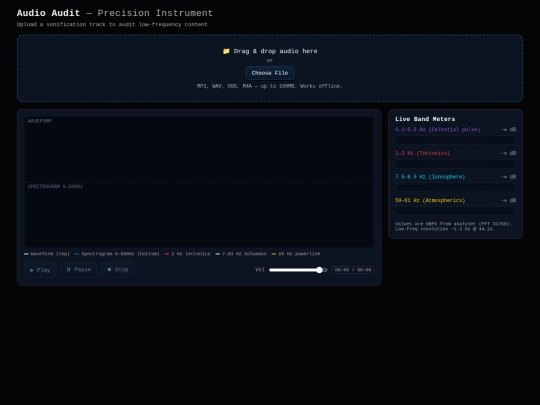Click the Drag & drop audio here text
540x405 pixels.
276,51
